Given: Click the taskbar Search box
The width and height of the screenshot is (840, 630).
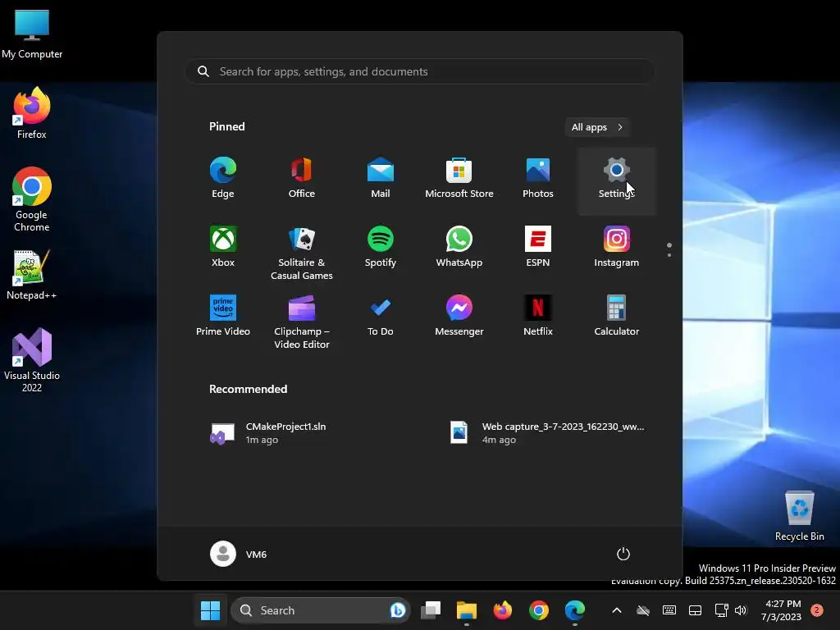Looking at the screenshot, I should [x=321, y=610].
